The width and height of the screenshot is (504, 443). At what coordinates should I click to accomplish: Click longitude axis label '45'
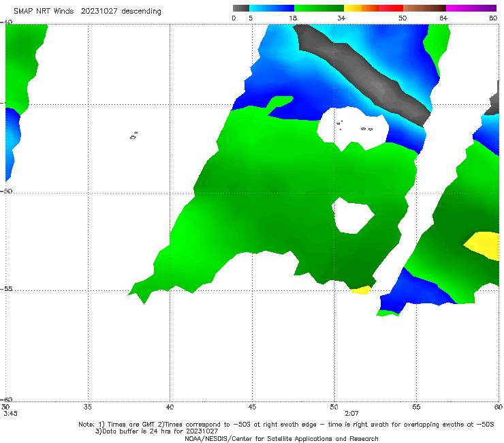pyautogui.click(x=252, y=407)
